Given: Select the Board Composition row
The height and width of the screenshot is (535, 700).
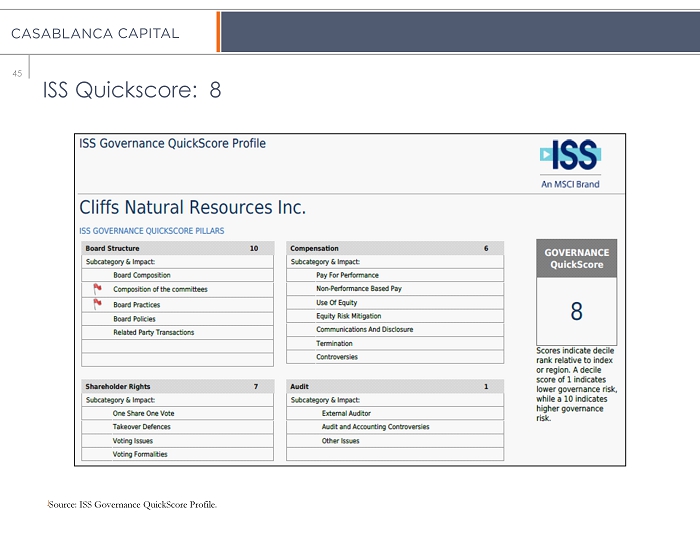Looking at the screenshot, I should tap(142, 275).
